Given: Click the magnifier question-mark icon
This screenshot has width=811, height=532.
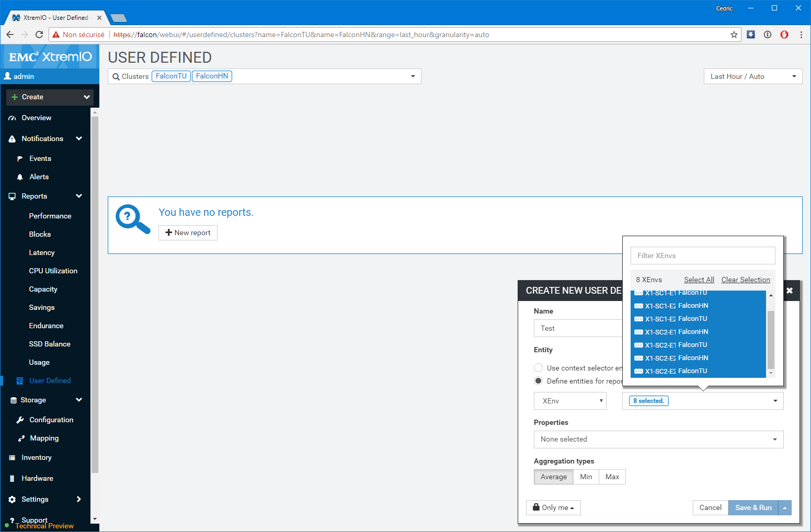Looking at the screenshot, I should pos(132,218).
